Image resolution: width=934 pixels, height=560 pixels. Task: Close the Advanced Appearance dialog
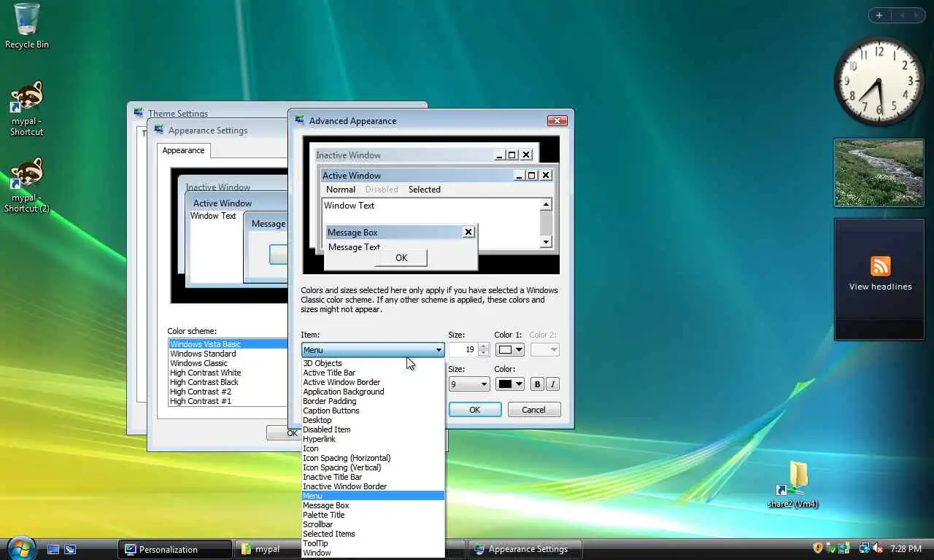(x=557, y=121)
